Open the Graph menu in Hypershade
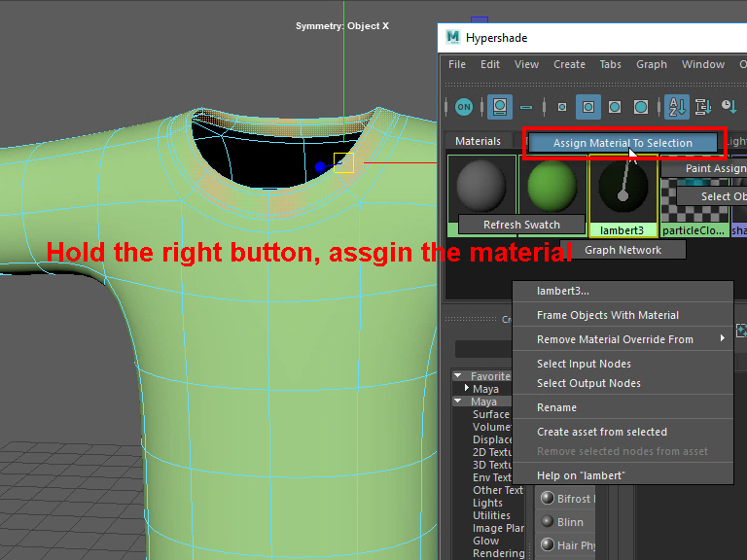The width and height of the screenshot is (747, 560). [x=652, y=64]
